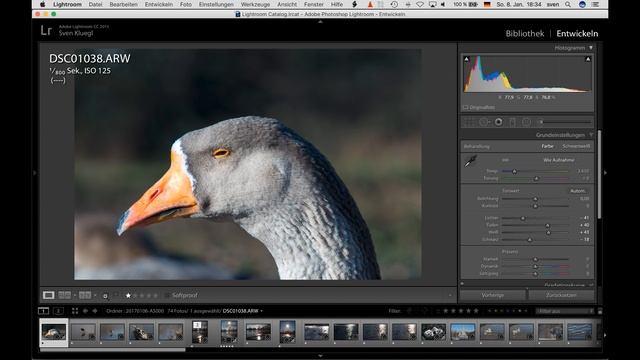
Task: Open the Datei menu
Action: tap(95, 4)
